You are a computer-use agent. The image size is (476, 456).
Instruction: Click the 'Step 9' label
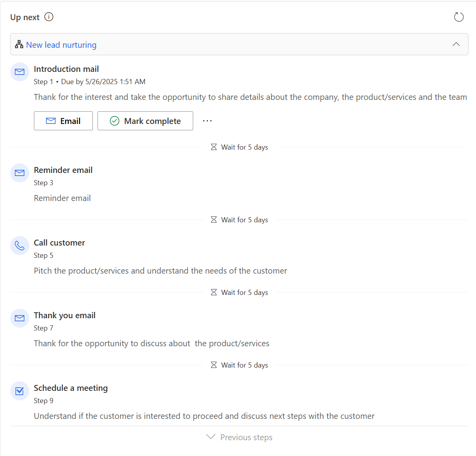coord(43,401)
